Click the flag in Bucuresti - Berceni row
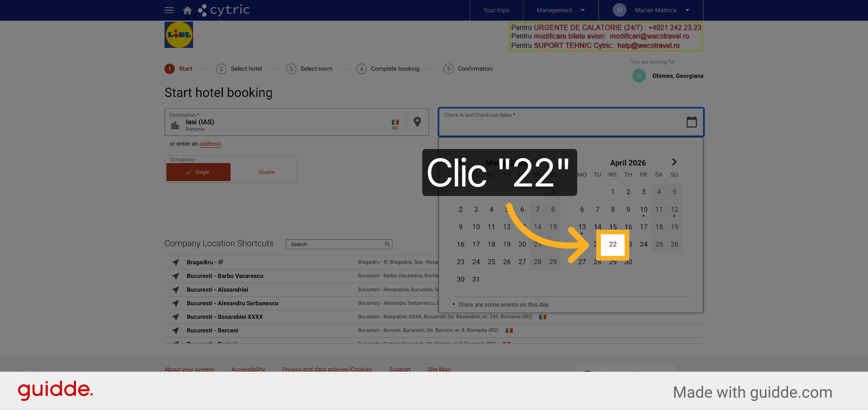 pos(509,331)
